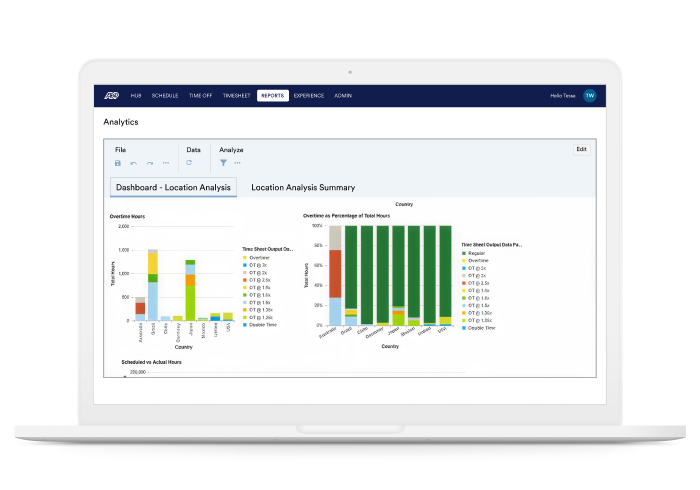Undo the last change
The image size is (700, 490).
[x=134, y=163]
